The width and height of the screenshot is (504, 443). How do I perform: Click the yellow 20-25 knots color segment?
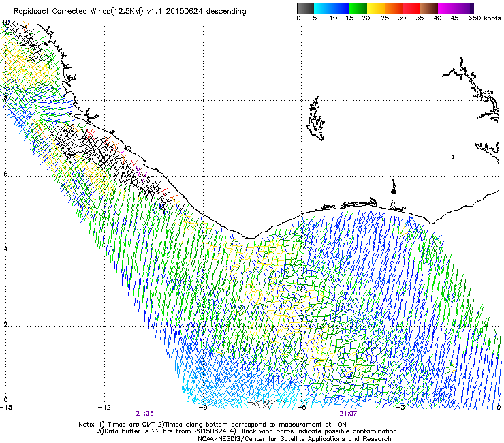[x=376, y=8]
